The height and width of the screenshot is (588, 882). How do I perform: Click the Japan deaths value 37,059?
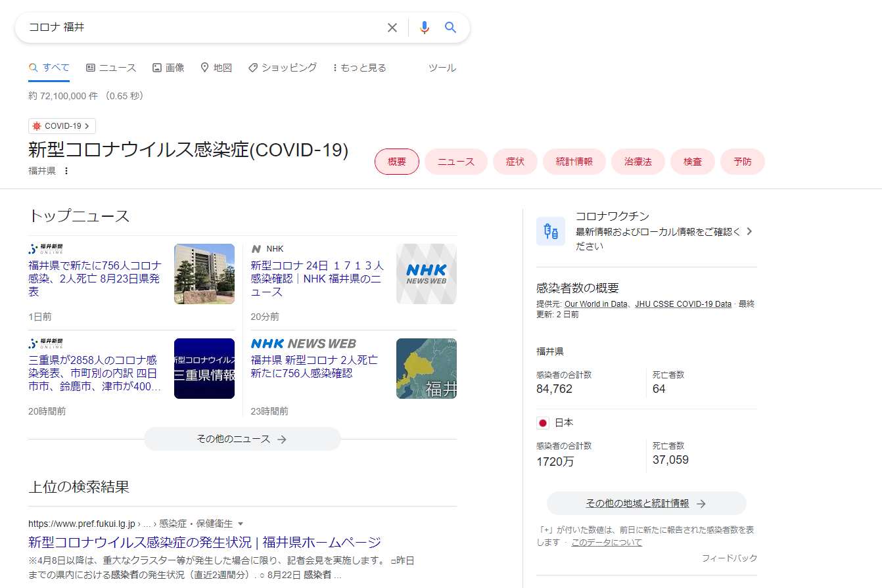point(670,460)
